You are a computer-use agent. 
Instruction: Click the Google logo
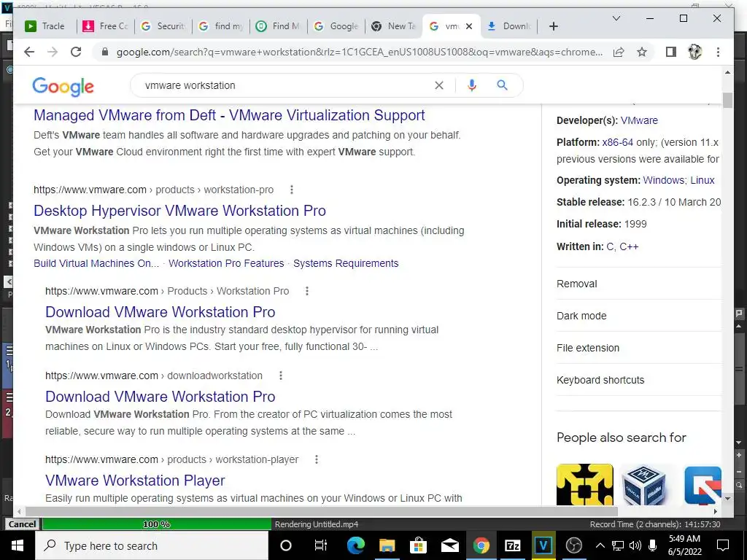point(63,86)
